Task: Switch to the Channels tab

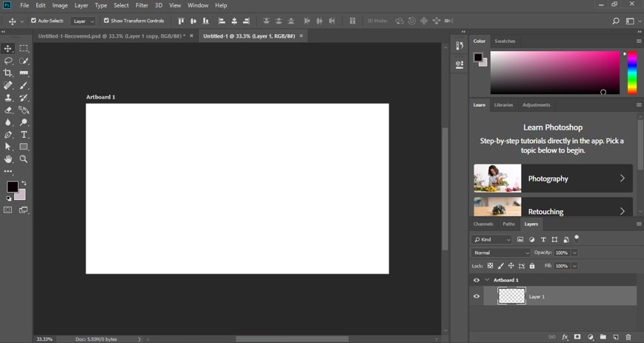Action: point(483,224)
